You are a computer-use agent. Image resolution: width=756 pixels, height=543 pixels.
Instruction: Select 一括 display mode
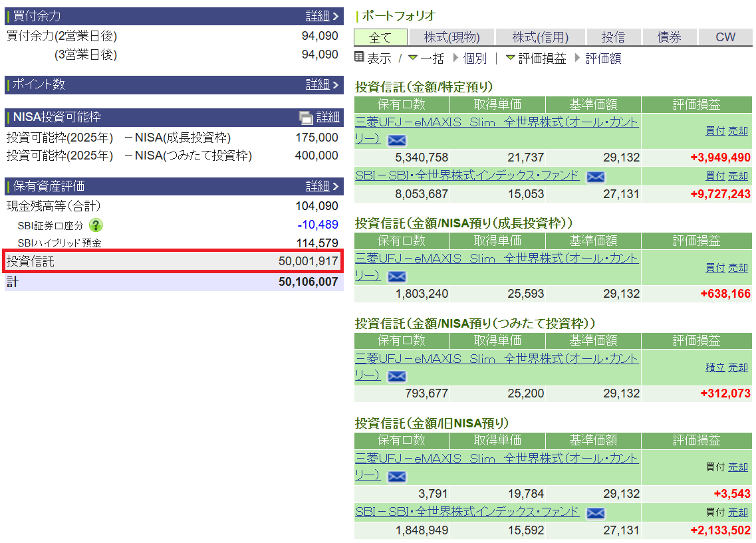[432, 58]
